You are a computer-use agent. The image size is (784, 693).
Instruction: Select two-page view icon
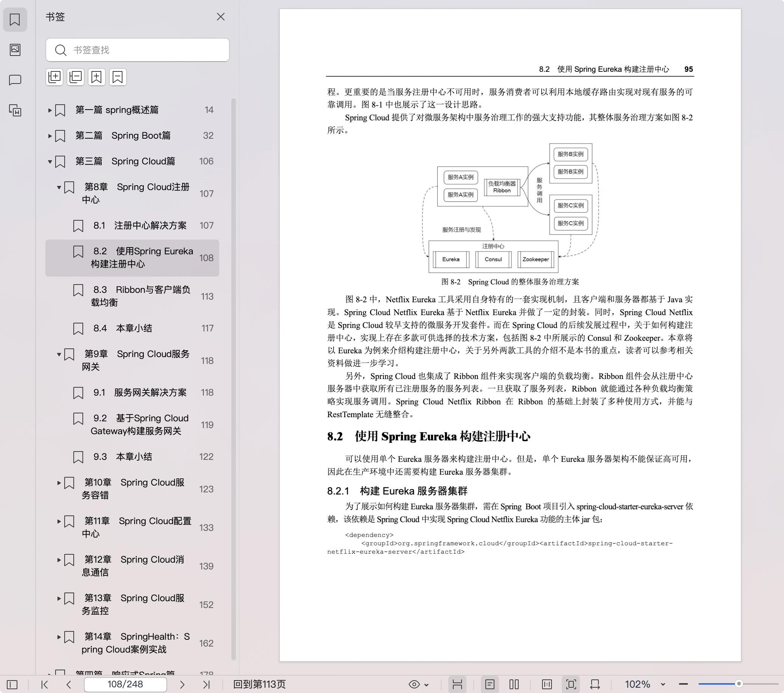click(514, 685)
